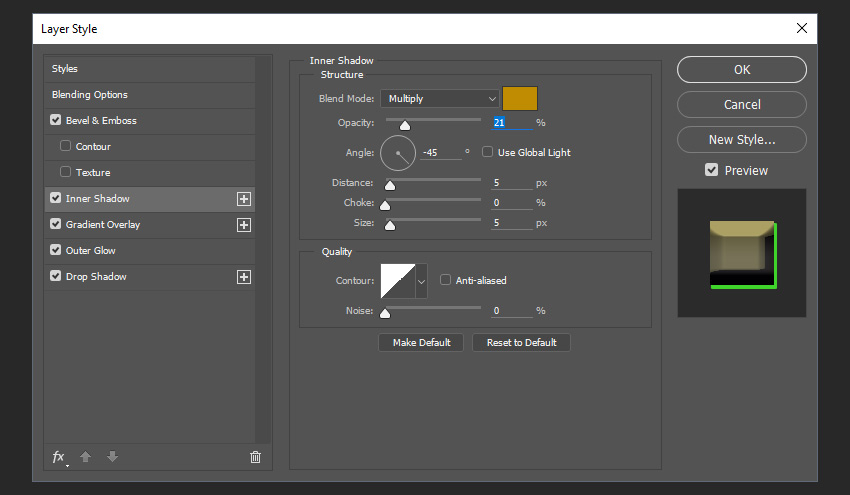This screenshot has height=495, width=850.
Task: Open the Styles section
Action: [x=65, y=69]
